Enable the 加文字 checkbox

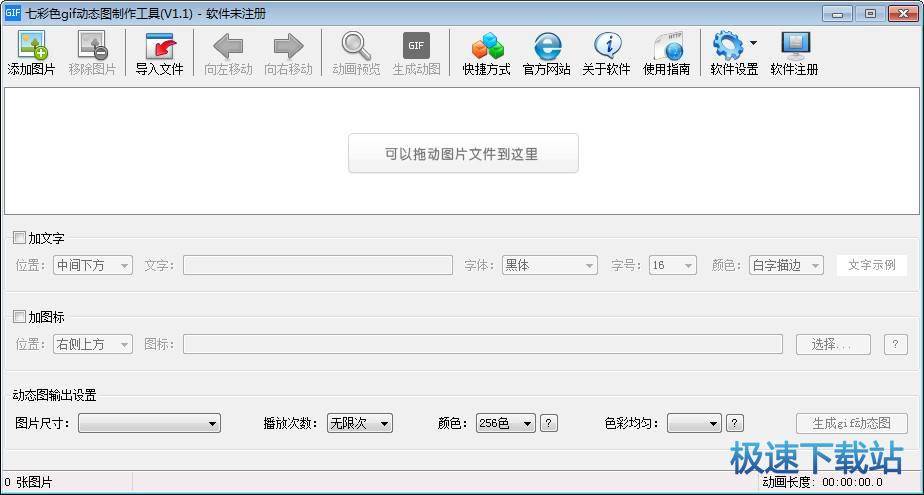pos(19,238)
